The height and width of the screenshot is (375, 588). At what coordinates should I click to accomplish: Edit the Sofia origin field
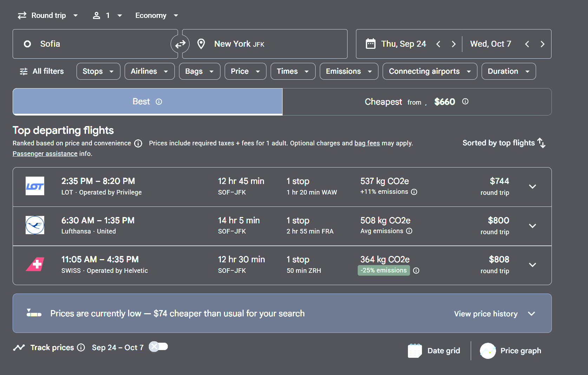[x=95, y=44]
